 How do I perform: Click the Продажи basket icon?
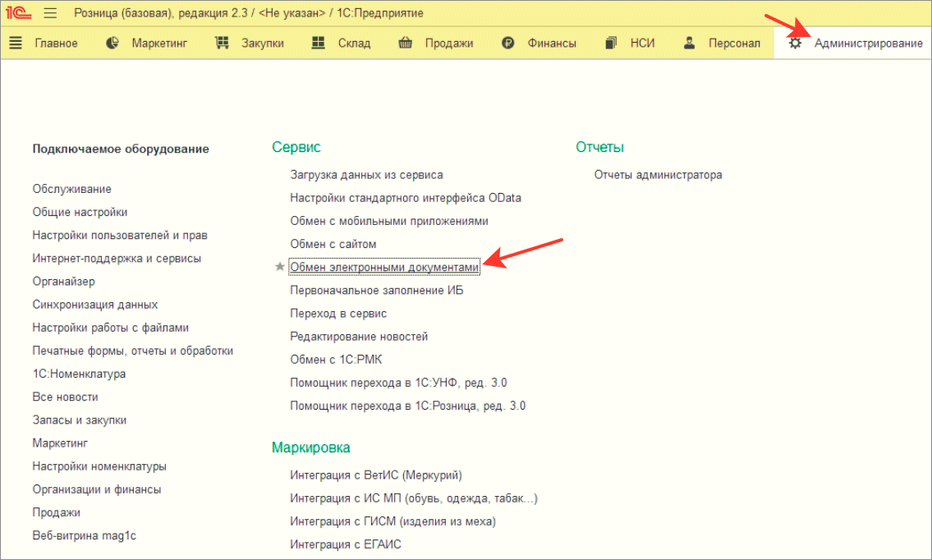tap(406, 43)
